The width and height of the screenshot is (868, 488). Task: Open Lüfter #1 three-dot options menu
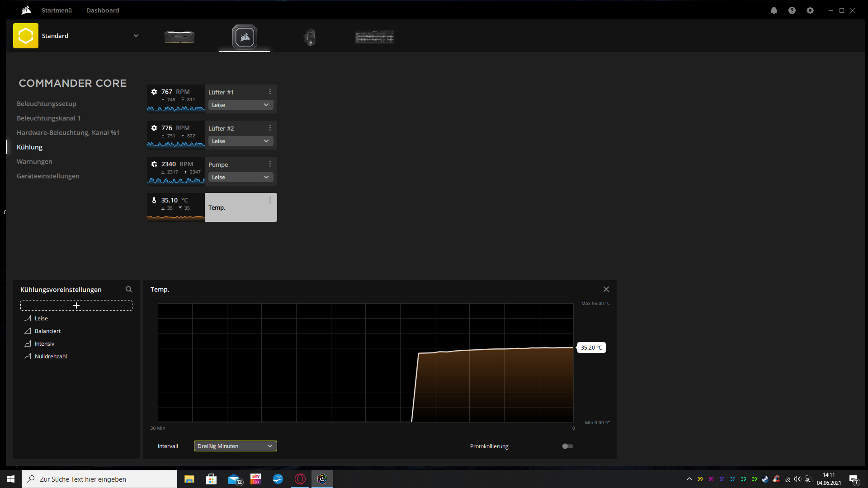click(270, 92)
